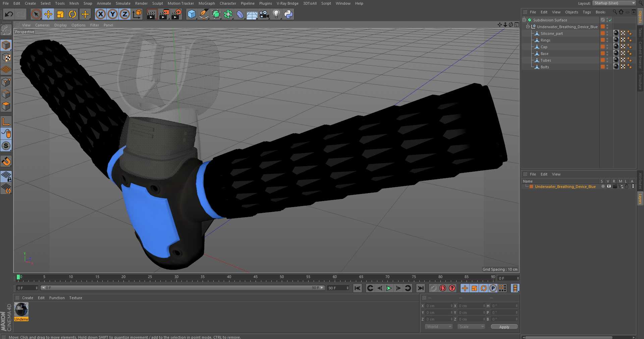Open the Simulate menu

[x=123, y=3]
